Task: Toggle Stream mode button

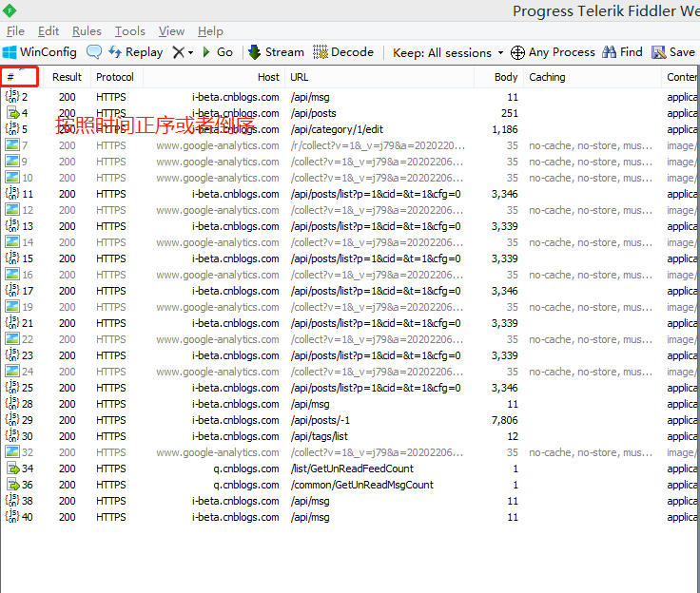Action: tap(276, 52)
